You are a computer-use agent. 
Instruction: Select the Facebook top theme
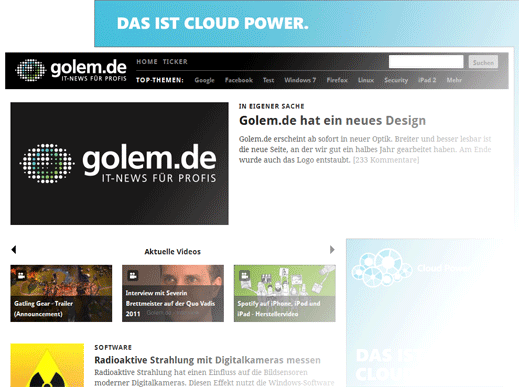(x=239, y=80)
